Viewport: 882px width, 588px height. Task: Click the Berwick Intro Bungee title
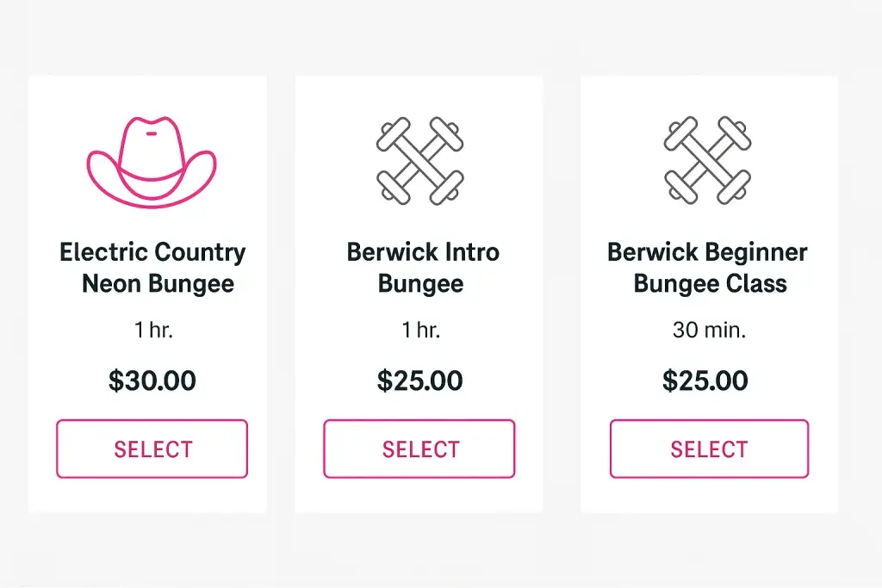421,267
